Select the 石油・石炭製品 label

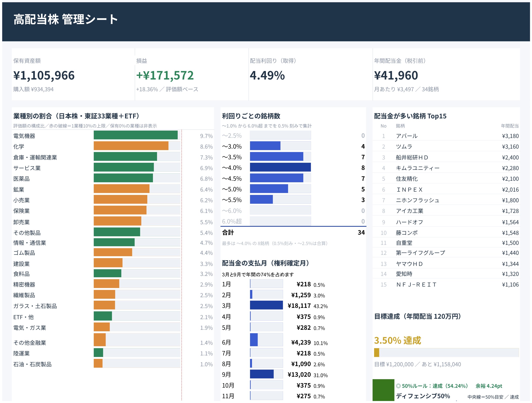pyautogui.click(x=32, y=364)
